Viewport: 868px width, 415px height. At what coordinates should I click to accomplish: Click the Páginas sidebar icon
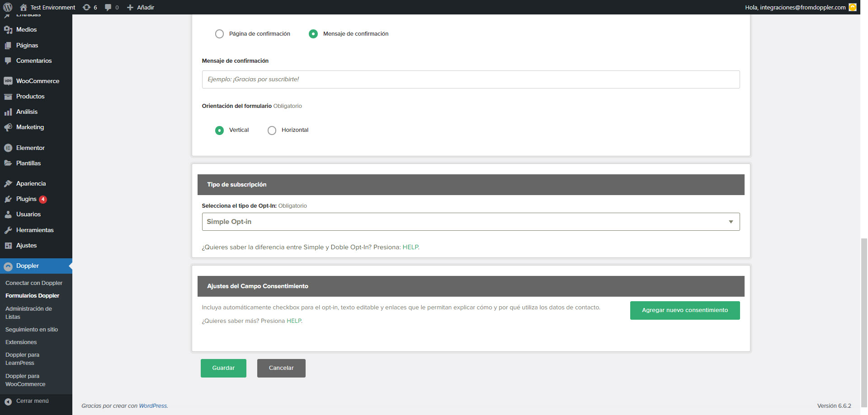[x=8, y=45]
